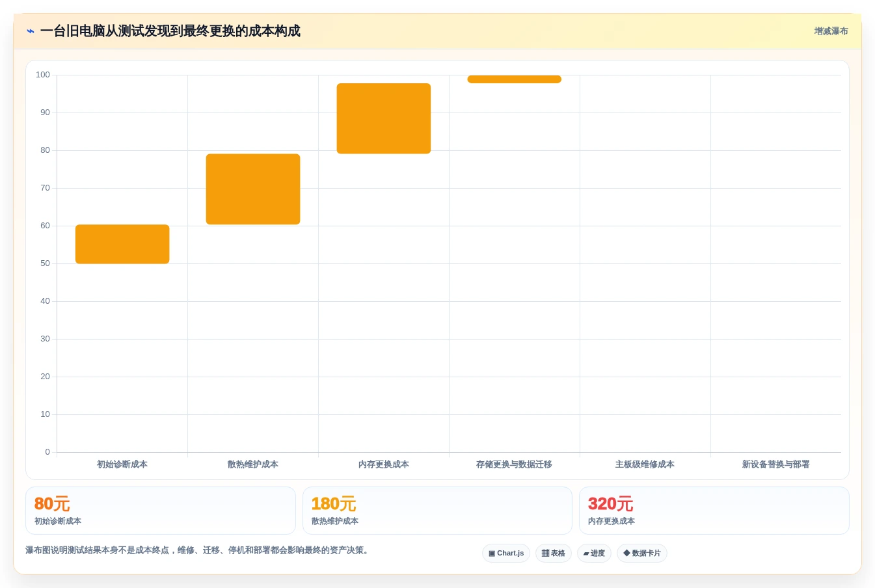875x588 pixels.
Task: Click the blue lightning icon beside the title
Action: (31, 31)
